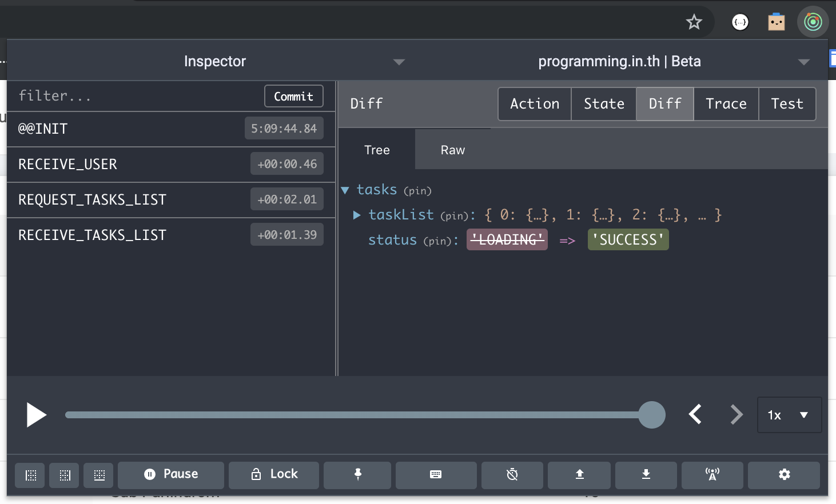
Task: Select the REQUEST_TASKS_LIST action
Action: 171,200
